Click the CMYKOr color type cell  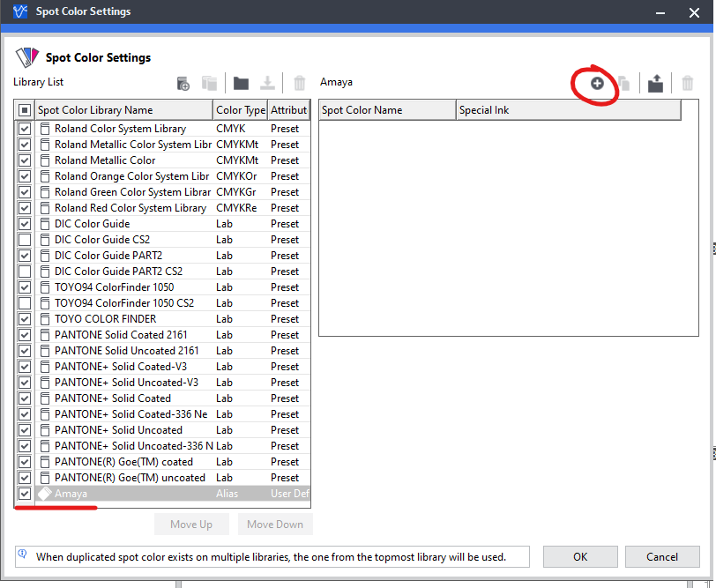(x=236, y=176)
